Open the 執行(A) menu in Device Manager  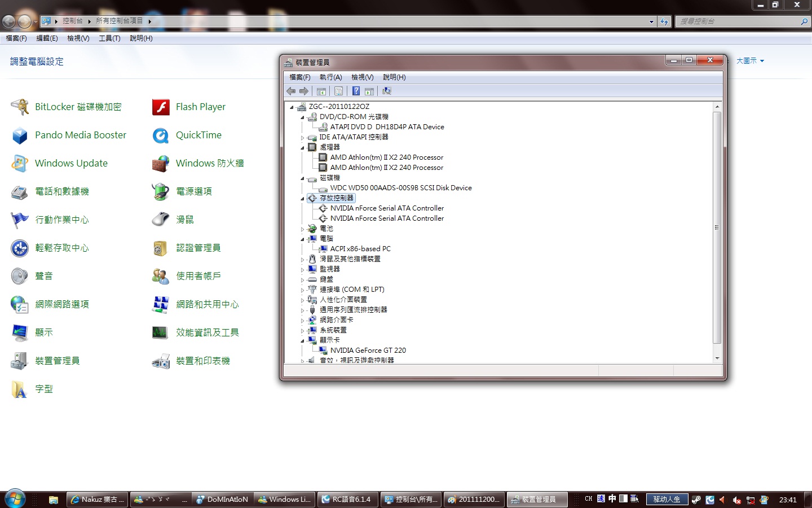tap(330, 77)
